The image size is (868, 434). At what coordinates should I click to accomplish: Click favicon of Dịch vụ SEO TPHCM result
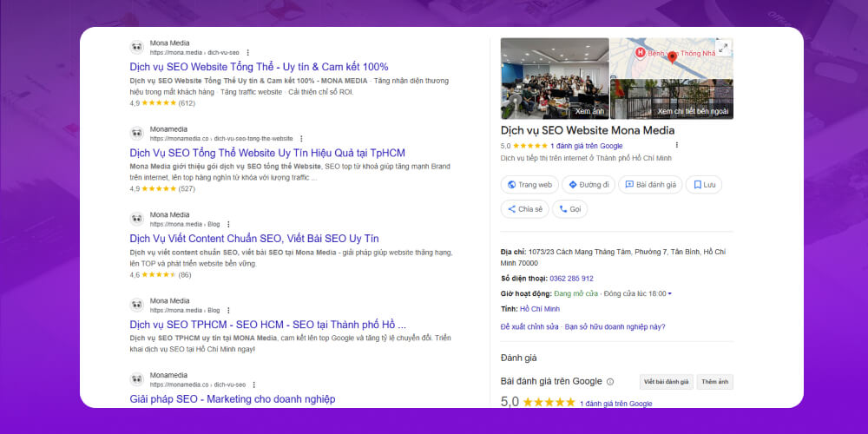click(x=137, y=305)
